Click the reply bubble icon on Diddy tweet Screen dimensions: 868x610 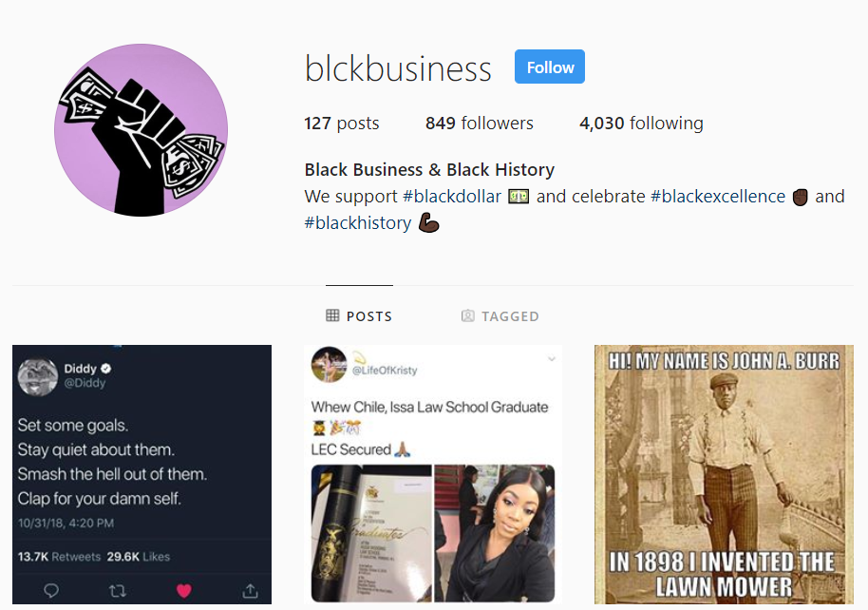51,591
